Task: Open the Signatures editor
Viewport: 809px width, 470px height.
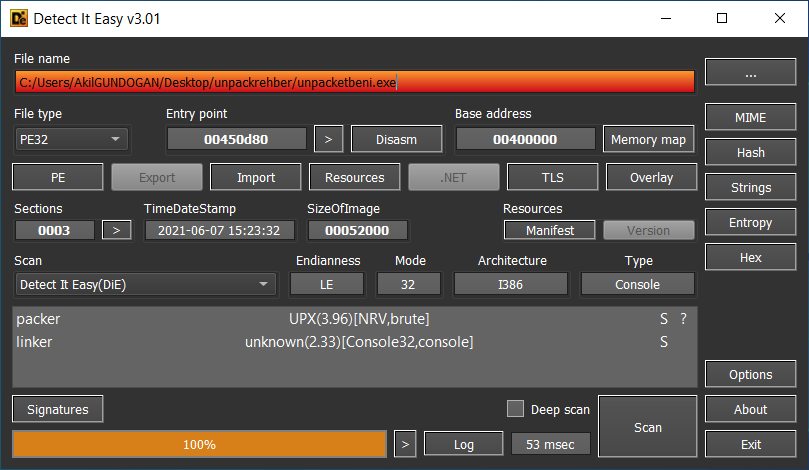Action: [58, 409]
